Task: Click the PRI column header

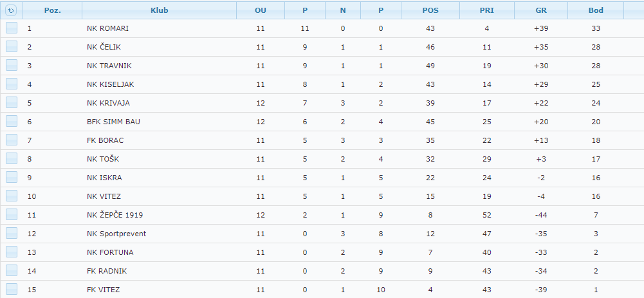Action: pos(487,10)
